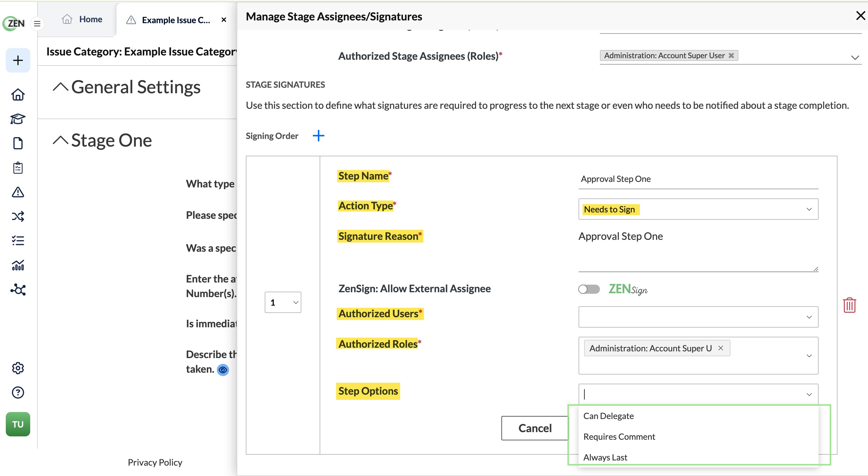868x476 pixels.
Task: Open the network nodes icon in sidebar
Action: (18, 290)
